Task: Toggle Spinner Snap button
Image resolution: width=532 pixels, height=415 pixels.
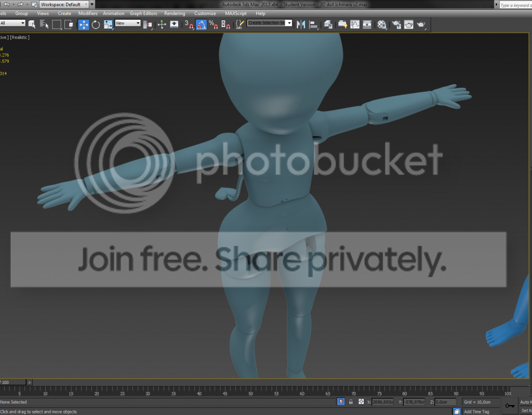Action: pyautogui.click(x=225, y=24)
